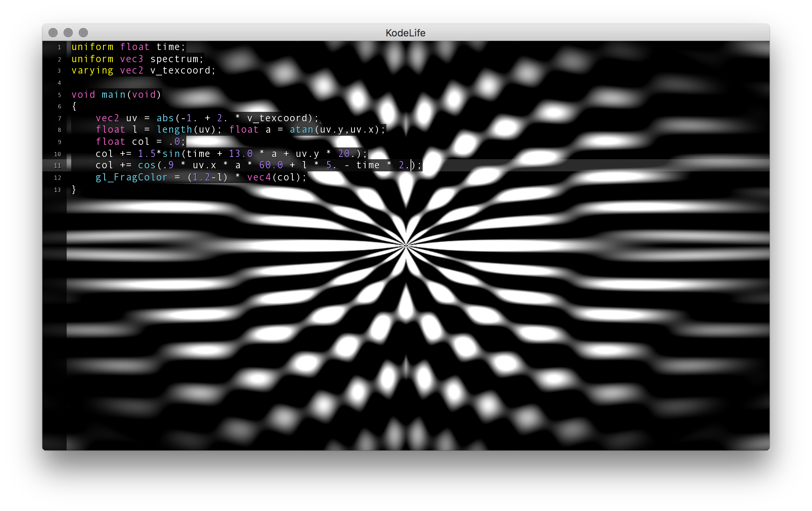Viewport: 812px width, 511px height.
Task: Click the minimize window button
Action: click(68, 33)
